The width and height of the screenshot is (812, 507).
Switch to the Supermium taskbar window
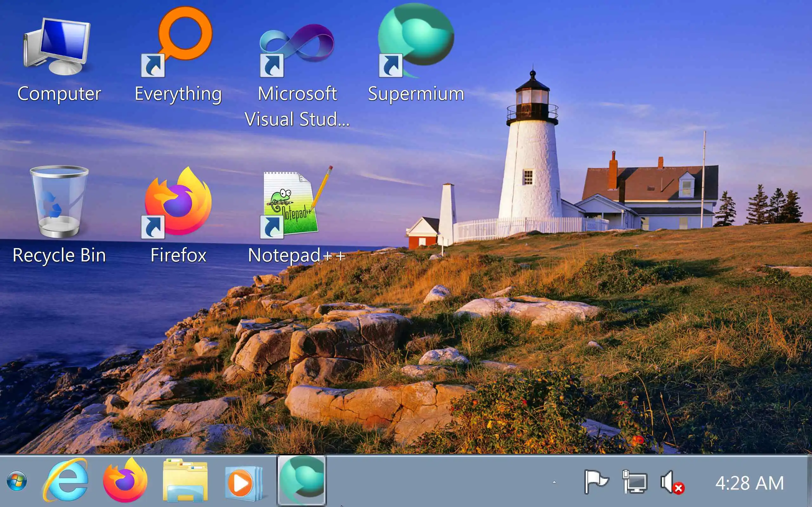[302, 481]
